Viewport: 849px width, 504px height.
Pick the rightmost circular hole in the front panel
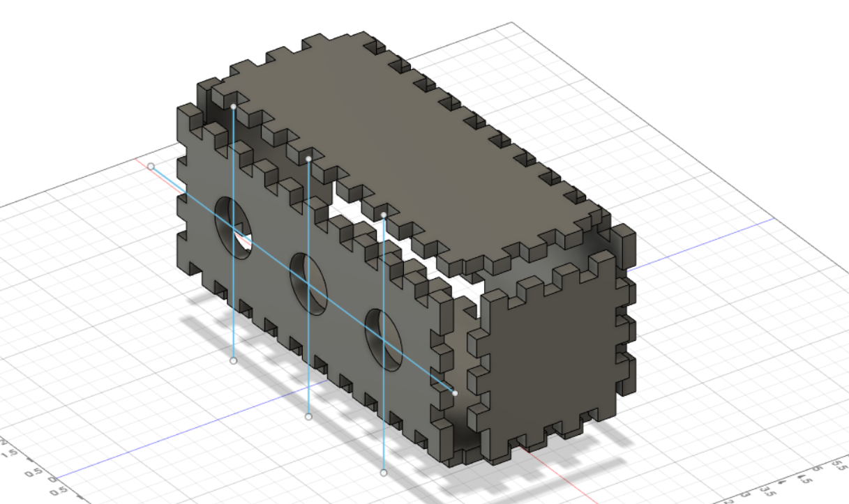[x=384, y=339]
